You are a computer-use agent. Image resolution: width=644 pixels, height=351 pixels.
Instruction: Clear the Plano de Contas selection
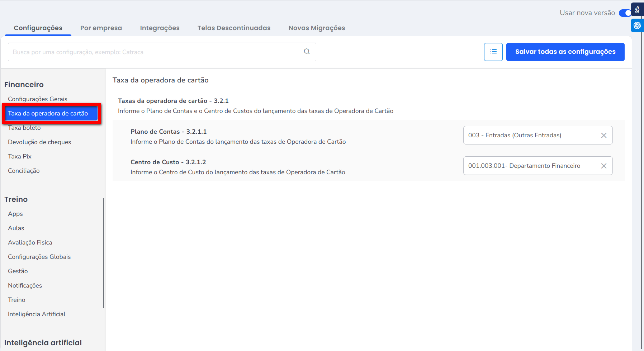(x=603, y=136)
